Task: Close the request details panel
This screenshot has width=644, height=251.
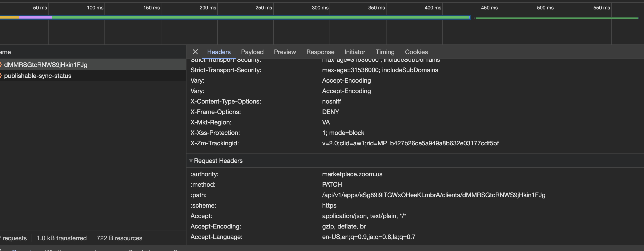Action: tap(195, 52)
